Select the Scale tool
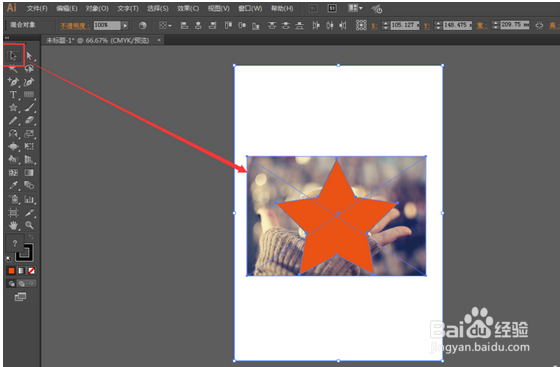This screenshot has height=367, width=560. click(x=29, y=134)
